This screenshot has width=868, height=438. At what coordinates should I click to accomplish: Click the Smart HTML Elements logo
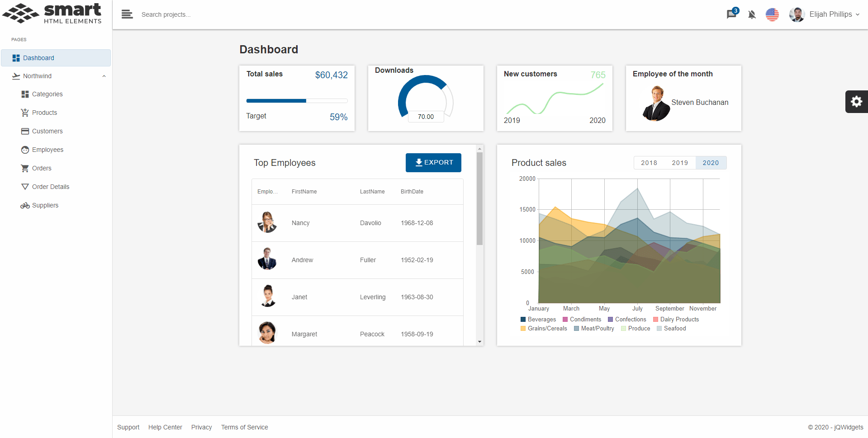(x=52, y=13)
